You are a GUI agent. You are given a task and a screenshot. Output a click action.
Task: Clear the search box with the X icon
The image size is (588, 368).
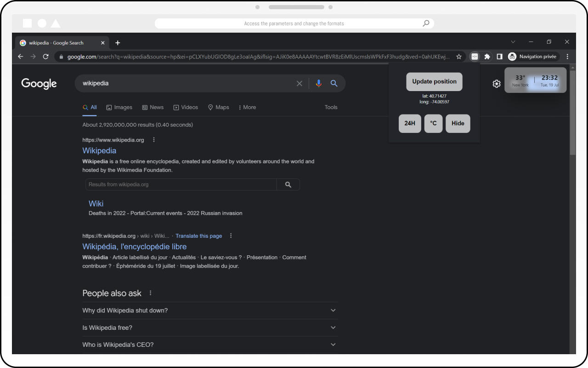pos(300,83)
